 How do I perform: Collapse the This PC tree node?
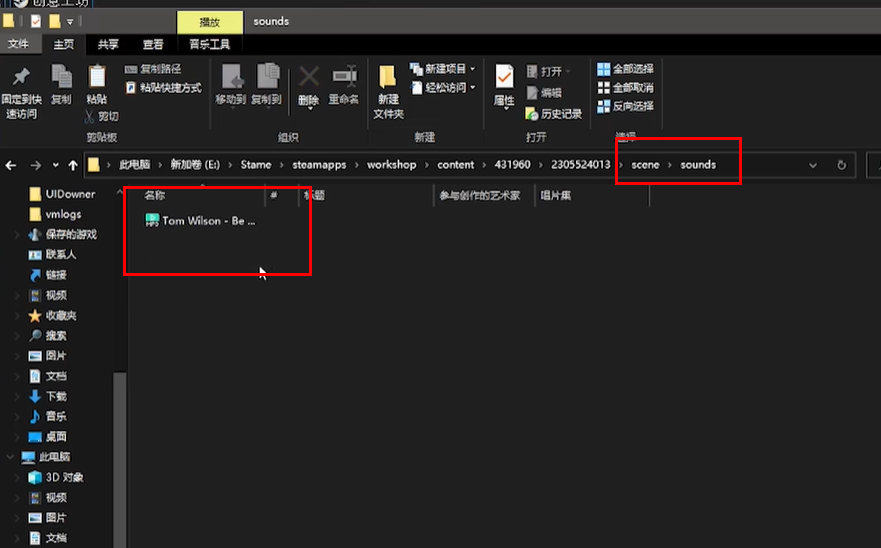[x=10, y=457]
